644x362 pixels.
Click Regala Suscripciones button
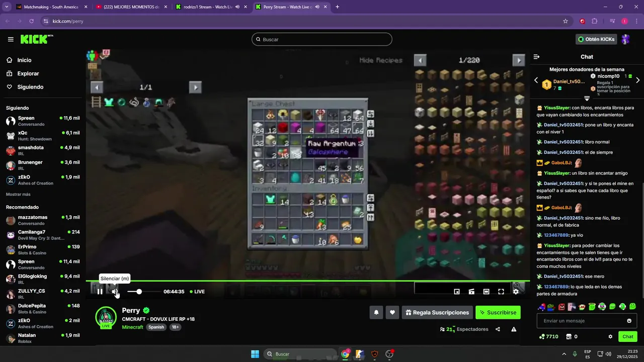[437, 313]
